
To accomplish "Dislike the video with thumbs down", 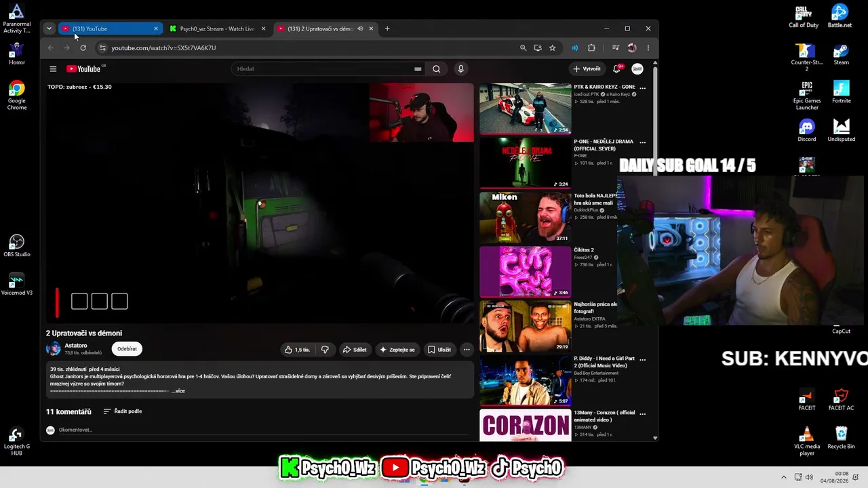I will pos(325,350).
